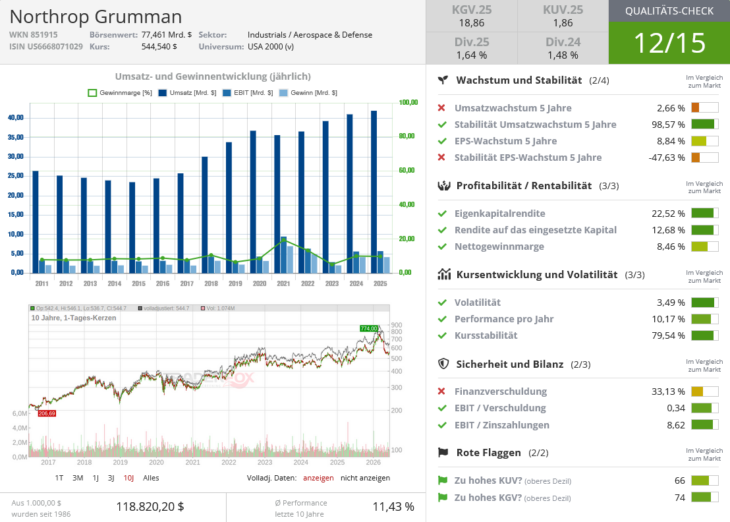Click the Rote Flaggen black flag icon
The width and height of the screenshot is (730, 522).
coord(443,453)
